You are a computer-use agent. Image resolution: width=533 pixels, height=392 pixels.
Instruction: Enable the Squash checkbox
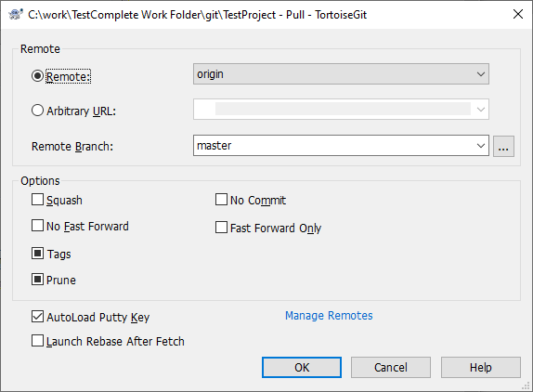point(37,200)
